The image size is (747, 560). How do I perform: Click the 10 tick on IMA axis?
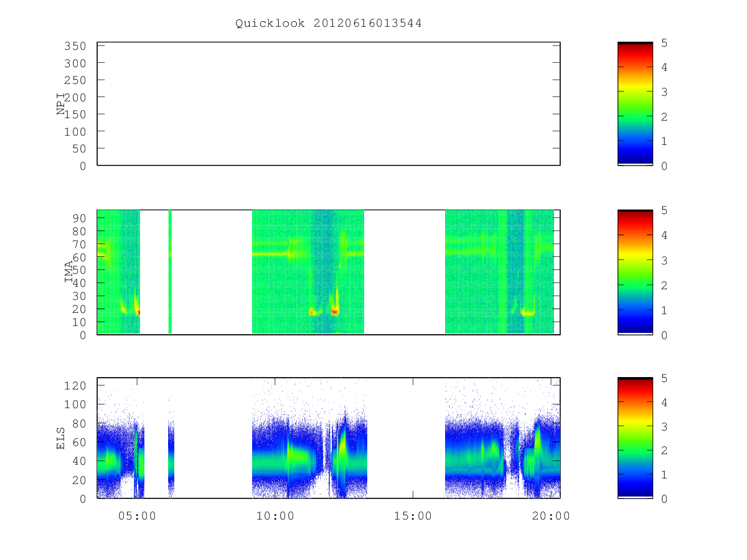[x=78, y=322]
